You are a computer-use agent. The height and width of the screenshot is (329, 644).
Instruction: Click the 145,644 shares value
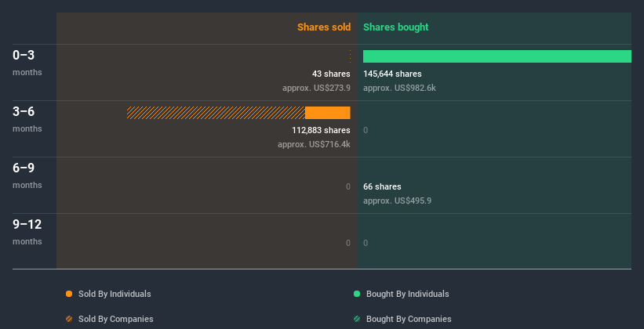tap(392, 74)
